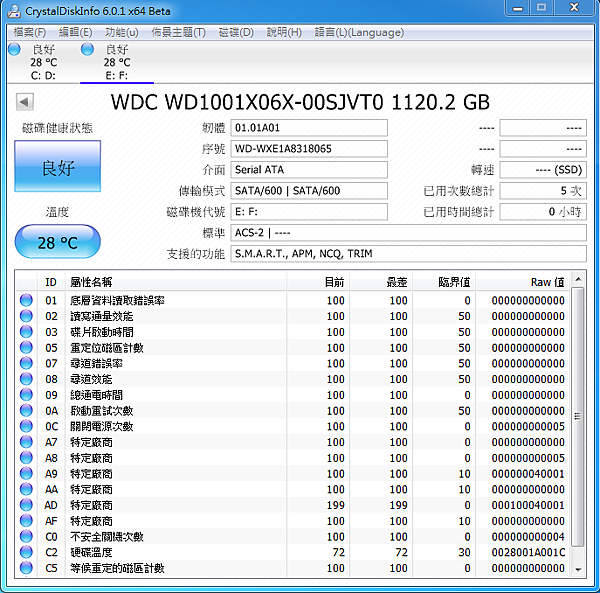Click status icon of attribute 07 row
The height and width of the screenshot is (593, 600).
click(26, 363)
